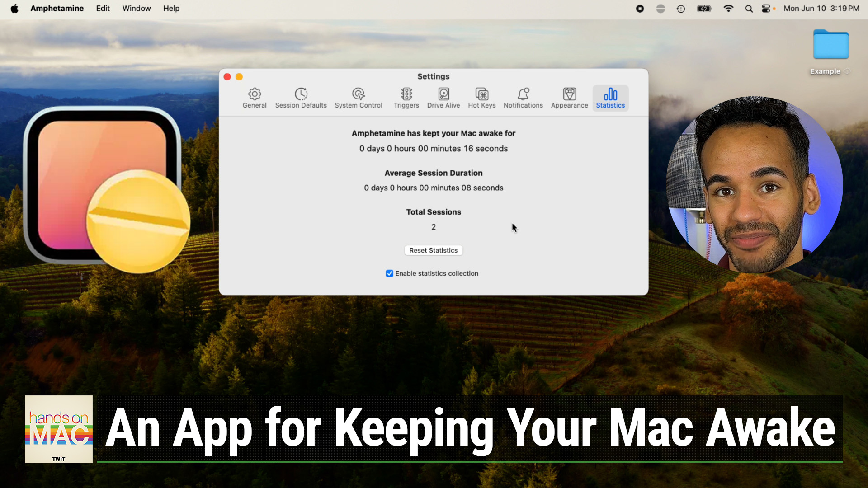Open the battery status indicator
This screenshot has width=868, height=488.
tap(704, 9)
